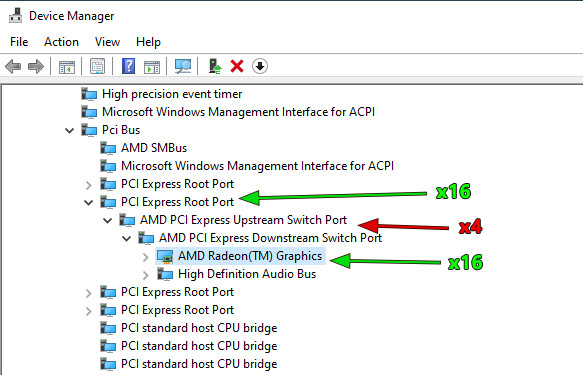Select ACPI Management Interface under Pci Bus
The height and width of the screenshot is (375, 583).
257,166
